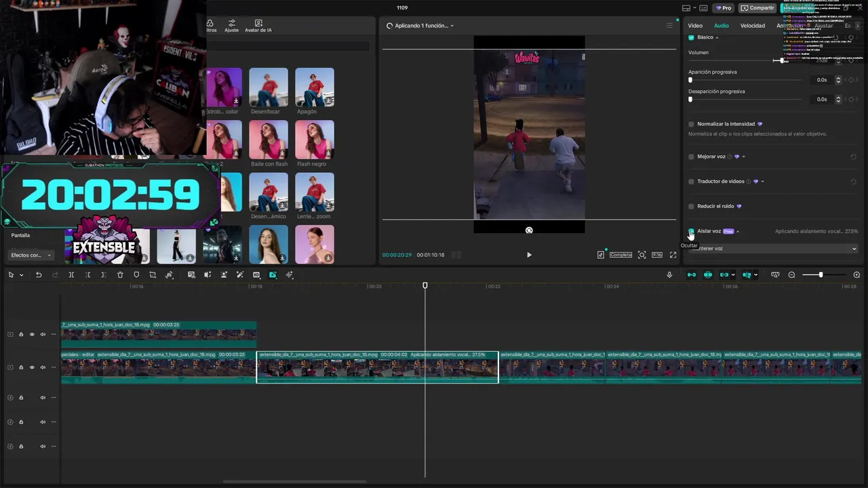Open the Mantener voz dropdown
868x488 pixels.
[774, 249]
